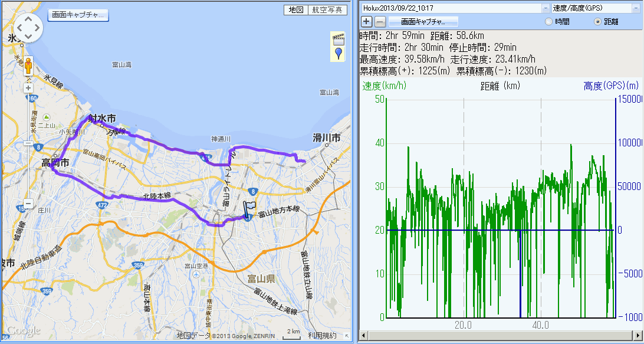644x344 pixels.
Task: Click the flag marker on the route
Action: click(250, 209)
